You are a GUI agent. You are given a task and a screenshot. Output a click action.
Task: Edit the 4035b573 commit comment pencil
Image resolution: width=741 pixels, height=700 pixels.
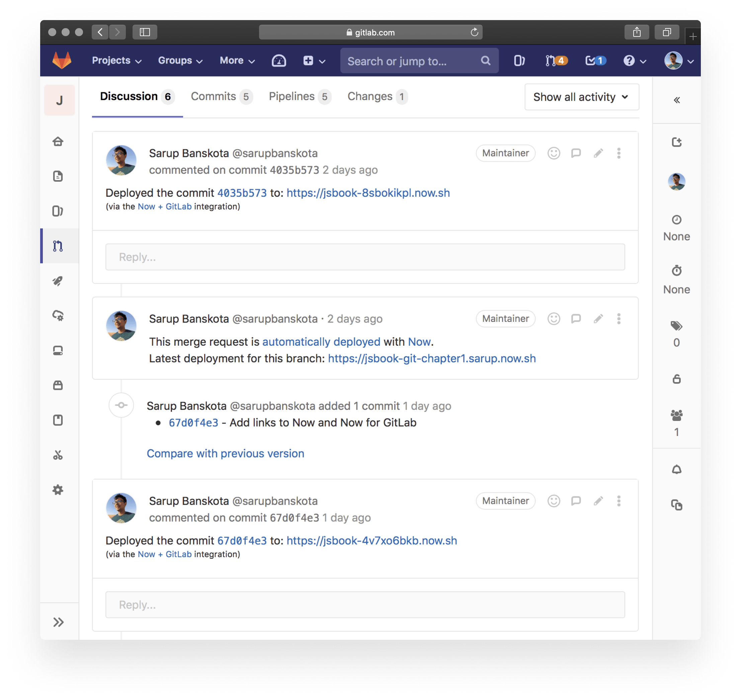[598, 153]
